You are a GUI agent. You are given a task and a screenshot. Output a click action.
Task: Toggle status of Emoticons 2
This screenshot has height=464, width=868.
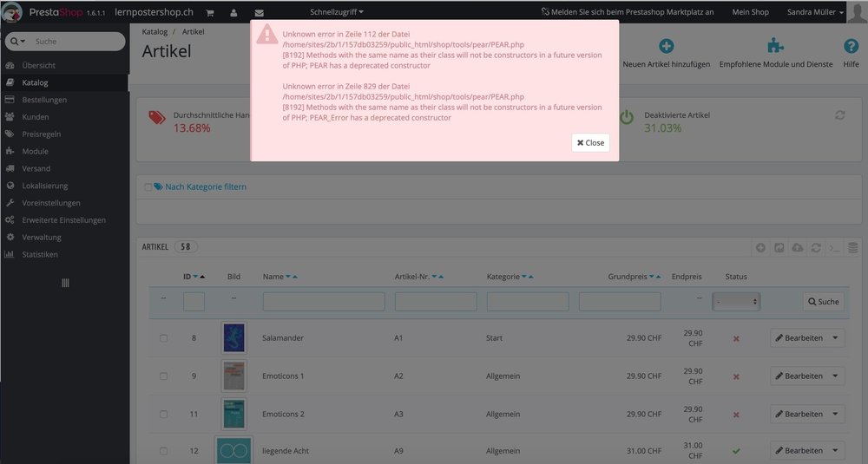pyautogui.click(x=736, y=415)
